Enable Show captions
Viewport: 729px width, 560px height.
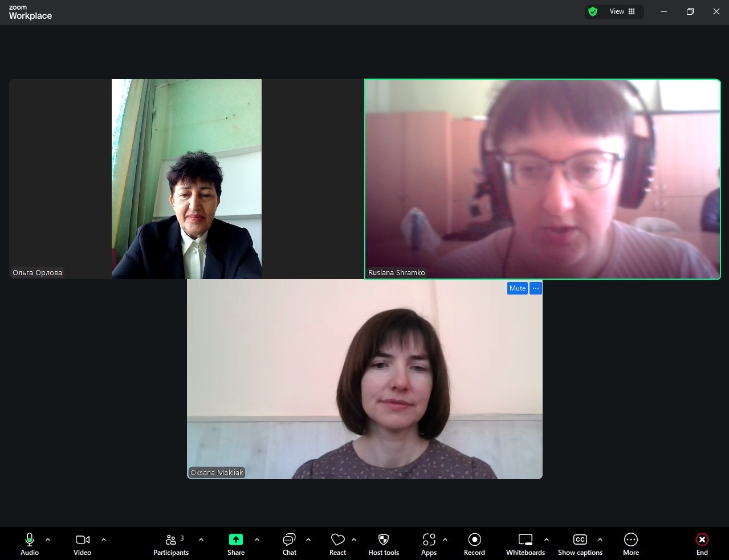click(x=580, y=544)
